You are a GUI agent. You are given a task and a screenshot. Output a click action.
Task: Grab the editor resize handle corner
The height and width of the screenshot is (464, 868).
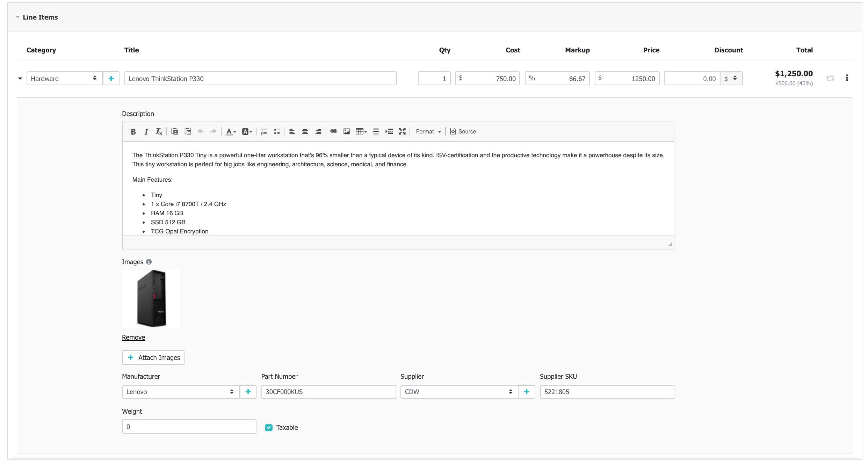670,244
